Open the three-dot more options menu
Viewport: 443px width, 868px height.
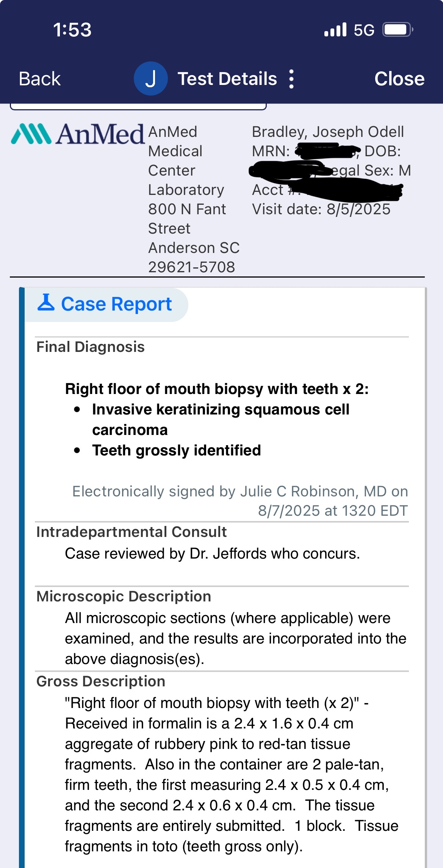click(x=291, y=79)
